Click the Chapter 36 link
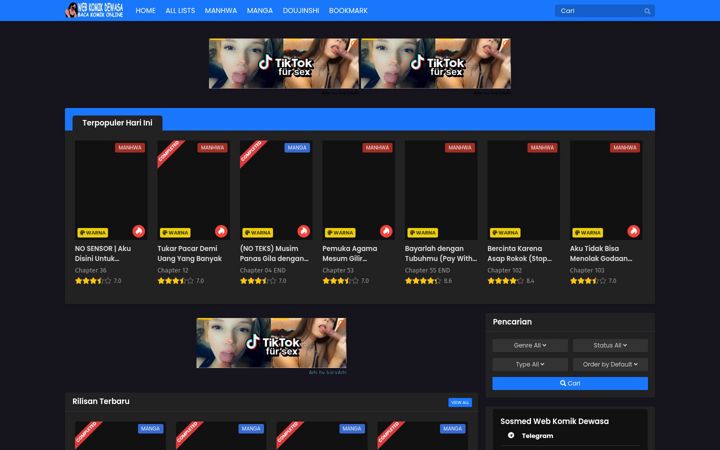Viewport: 720px width, 450px height. [x=90, y=270]
